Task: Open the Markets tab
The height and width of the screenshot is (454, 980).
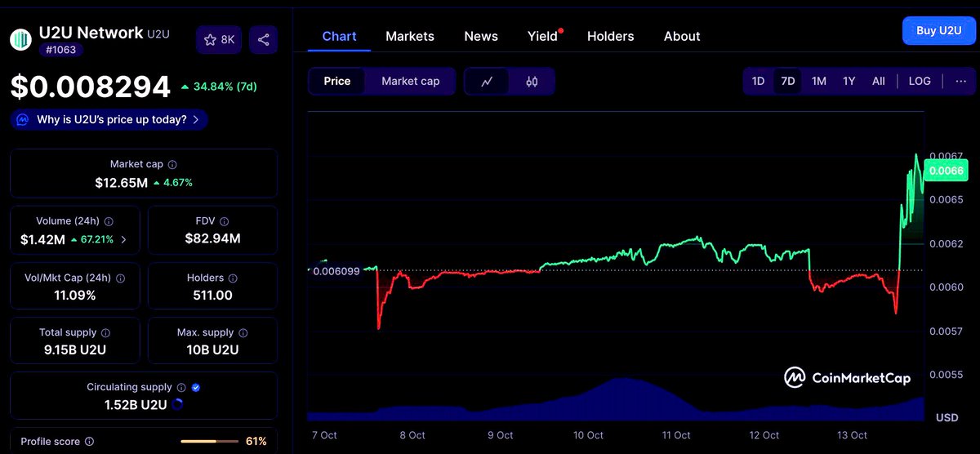Action: click(410, 36)
